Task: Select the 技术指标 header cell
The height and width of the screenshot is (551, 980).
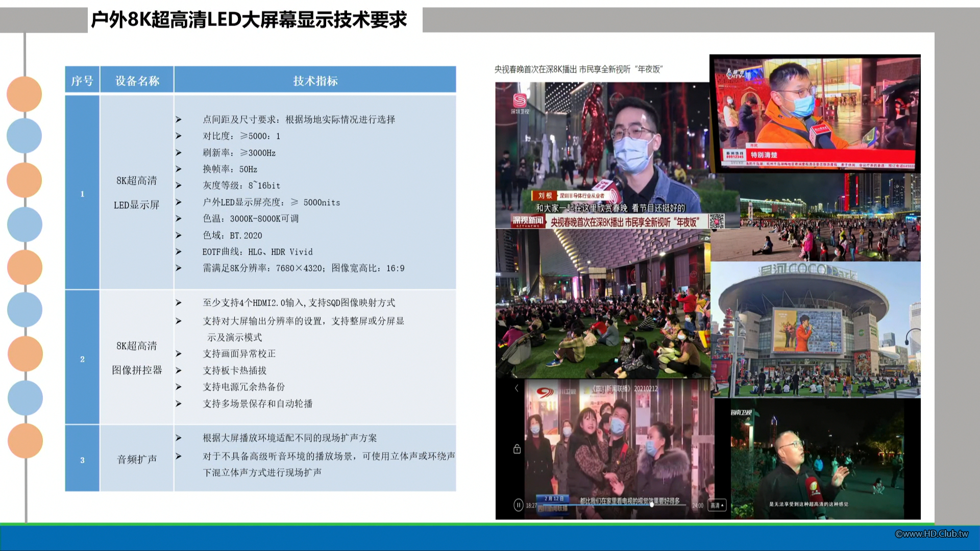Action: pyautogui.click(x=315, y=81)
